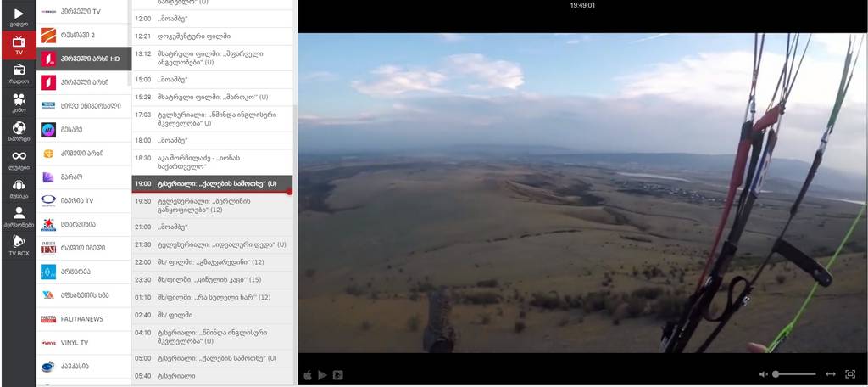Screen dimensions: 868x387
Task: Click the 21:00 program entry
Action: coord(213,227)
